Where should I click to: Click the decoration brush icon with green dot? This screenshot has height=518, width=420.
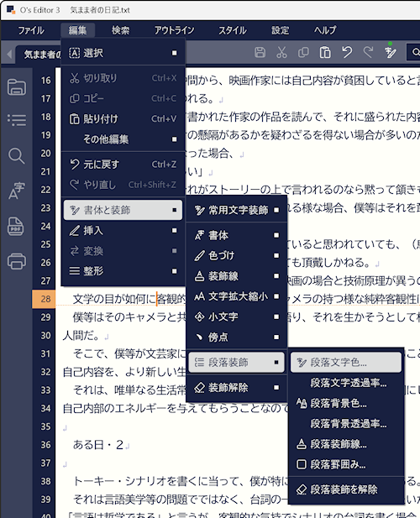click(x=390, y=51)
